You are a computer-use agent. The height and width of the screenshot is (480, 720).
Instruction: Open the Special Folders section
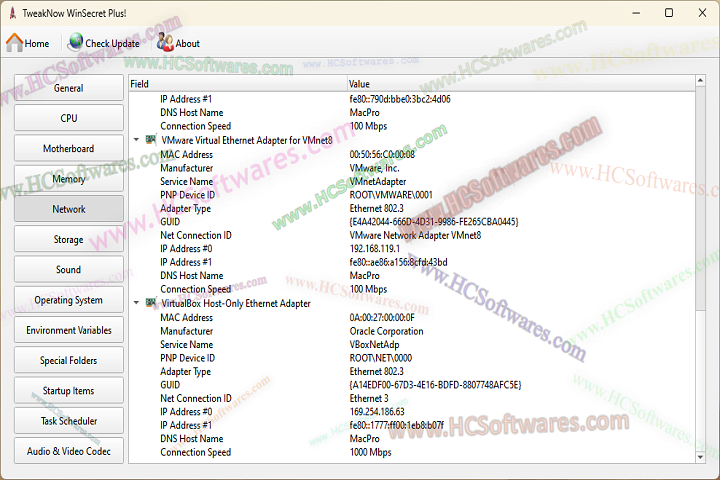[x=69, y=361]
